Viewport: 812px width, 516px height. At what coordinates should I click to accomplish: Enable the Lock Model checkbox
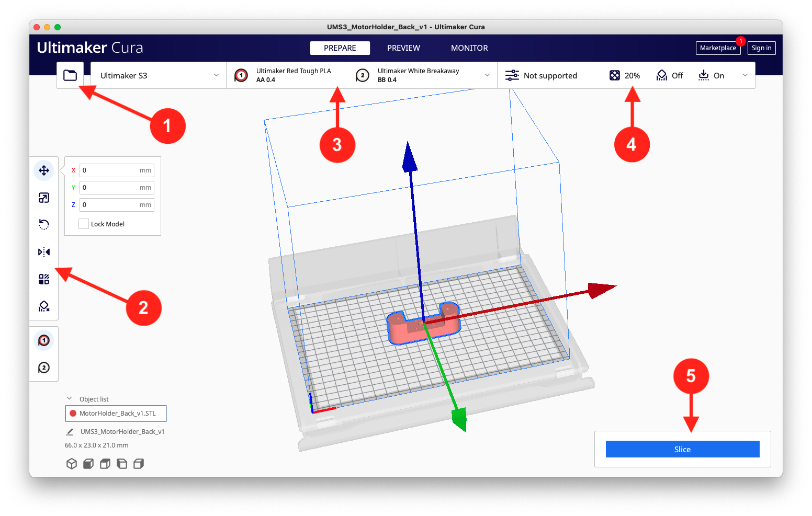83,223
